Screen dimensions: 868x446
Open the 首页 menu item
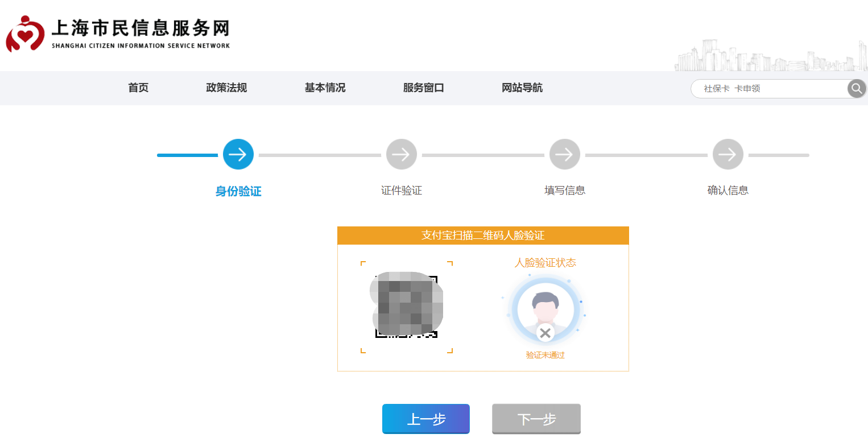pos(138,88)
